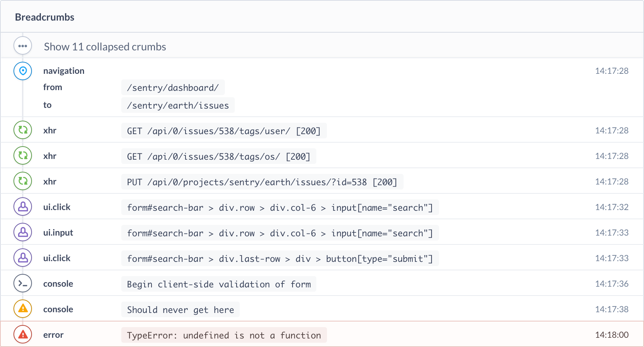
Task: Click the terminal icon next to console crumb
Action: (x=22, y=283)
